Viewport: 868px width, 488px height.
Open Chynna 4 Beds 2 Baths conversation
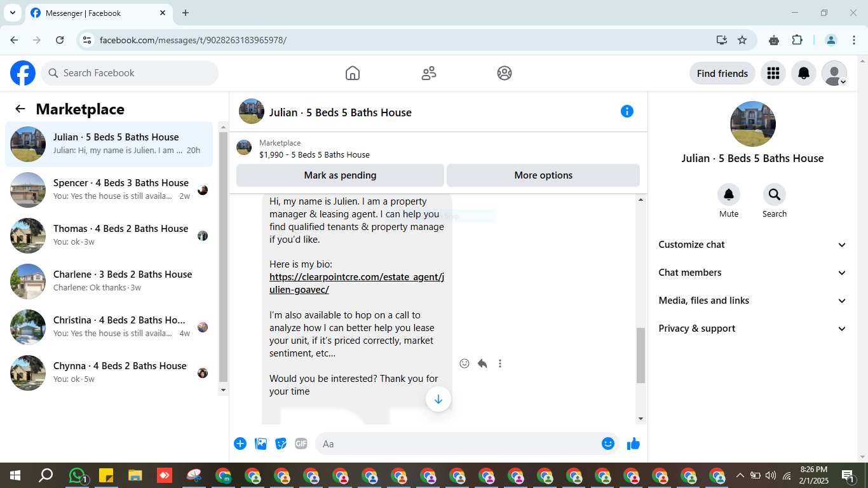[x=109, y=373]
